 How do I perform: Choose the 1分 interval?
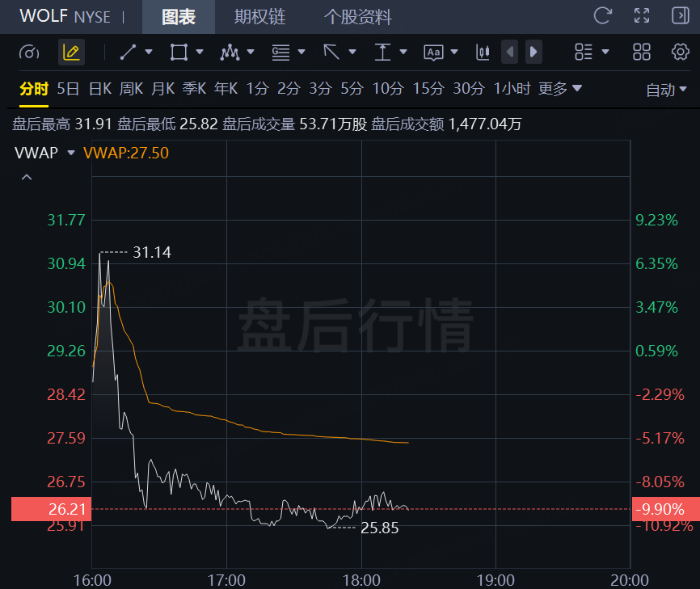tap(258, 88)
